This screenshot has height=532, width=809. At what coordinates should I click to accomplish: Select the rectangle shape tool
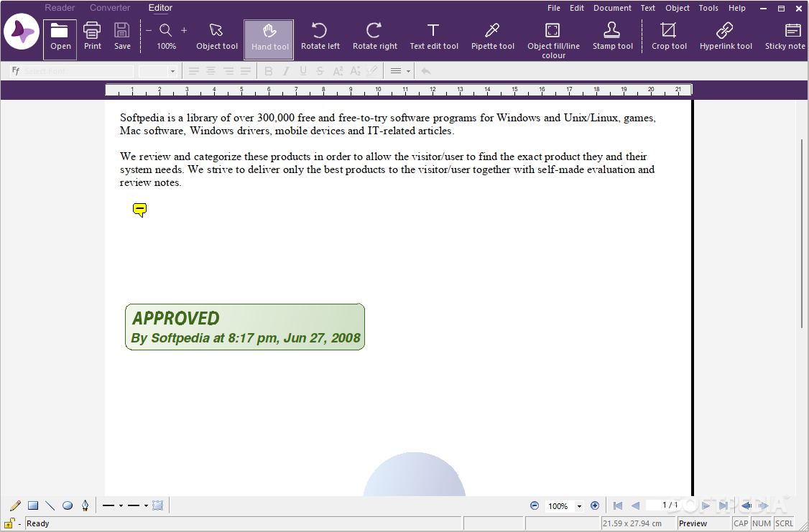pyautogui.click(x=33, y=505)
